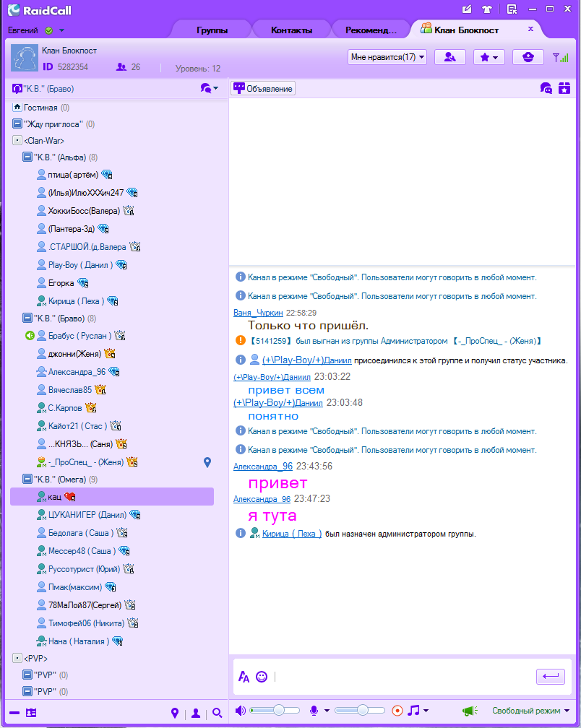Open the Мне нравится(17) dropdown
Screen dimensions: 581x728
coord(387,57)
